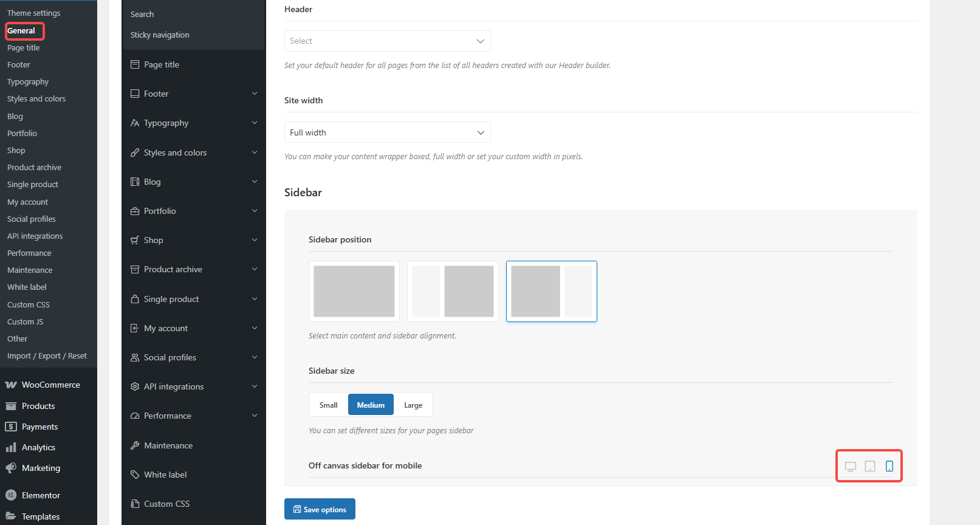Viewport: 980px width, 525px height.
Task: Select the no-sidebar layout option
Action: pyautogui.click(x=354, y=291)
